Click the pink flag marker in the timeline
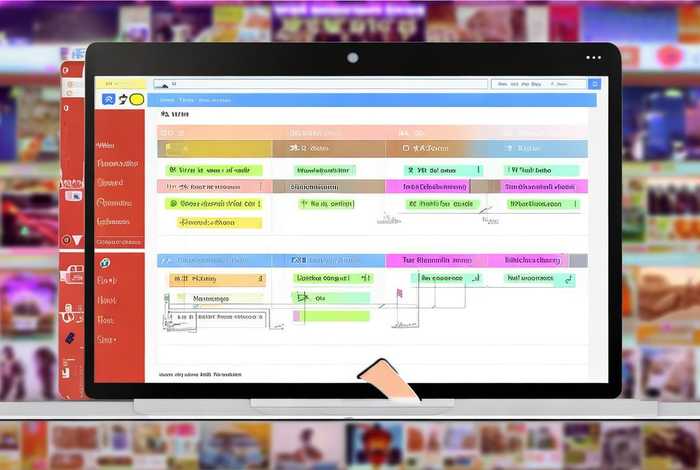This screenshot has height=470, width=700. [x=399, y=294]
